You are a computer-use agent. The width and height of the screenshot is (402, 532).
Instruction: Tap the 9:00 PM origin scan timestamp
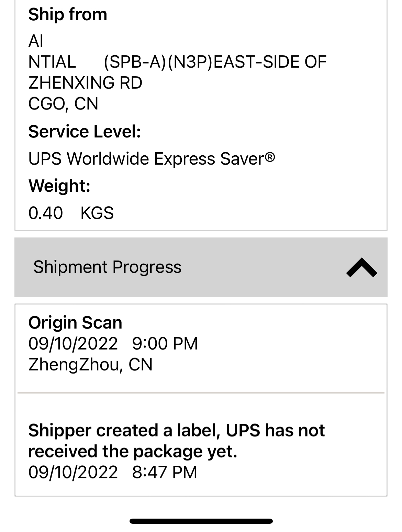coord(165,343)
